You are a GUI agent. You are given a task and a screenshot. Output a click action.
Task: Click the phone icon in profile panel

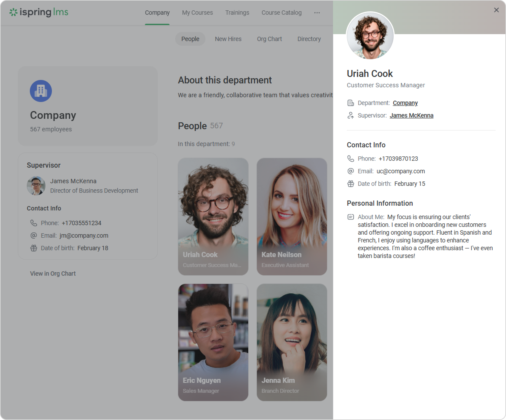351,159
